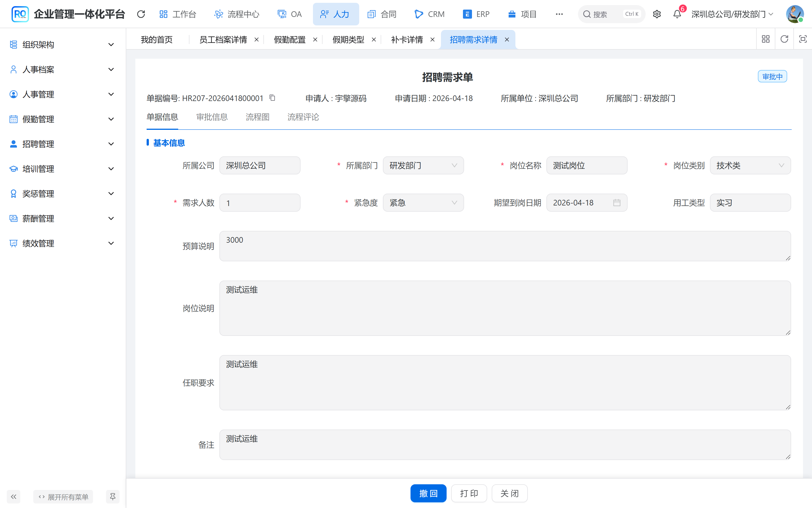Click the 组织架构 sidebar icon
The width and height of the screenshot is (812, 508).
14,45
